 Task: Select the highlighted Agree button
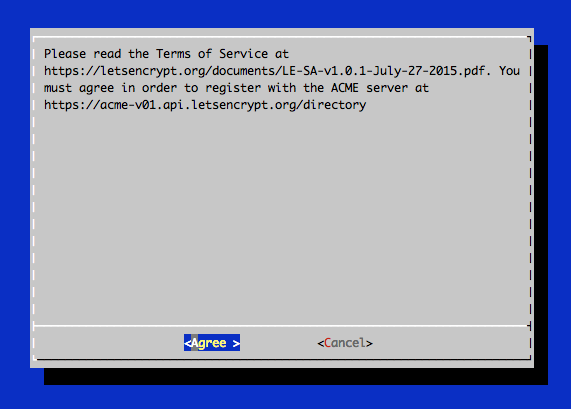[212, 343]
